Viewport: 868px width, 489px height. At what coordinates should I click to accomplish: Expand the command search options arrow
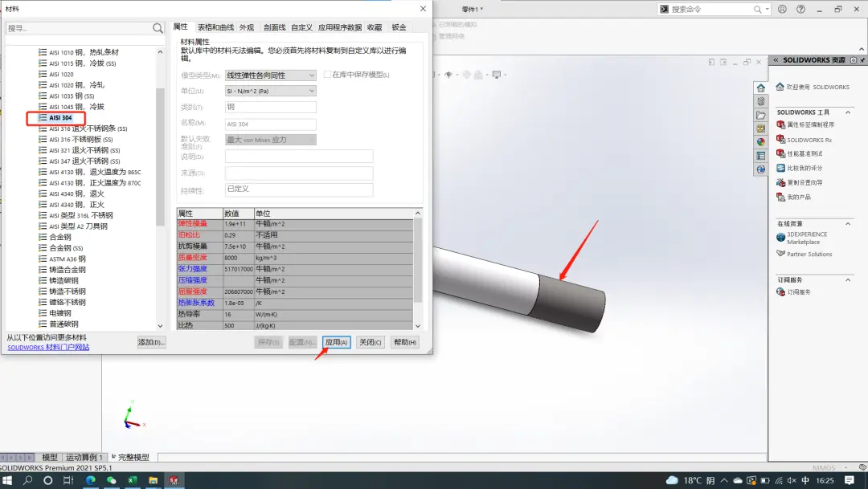[x=767, y=10]
